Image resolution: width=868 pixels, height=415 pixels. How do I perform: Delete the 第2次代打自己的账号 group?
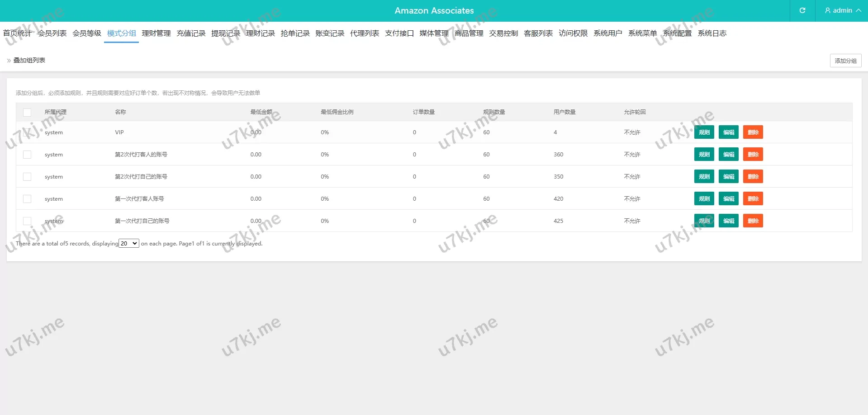tap(753, 177)
